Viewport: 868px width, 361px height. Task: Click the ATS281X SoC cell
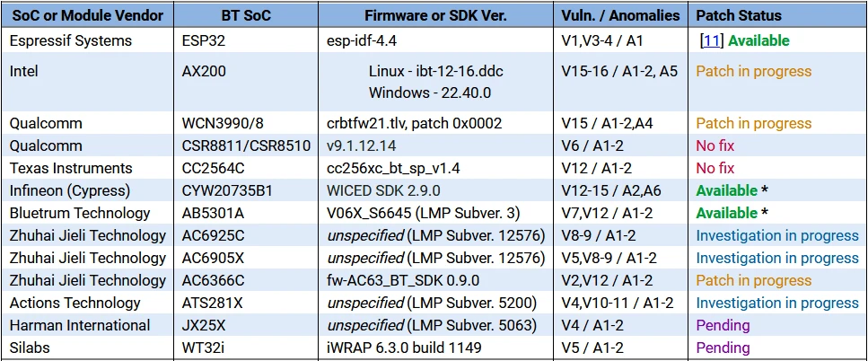click(218, 303)
